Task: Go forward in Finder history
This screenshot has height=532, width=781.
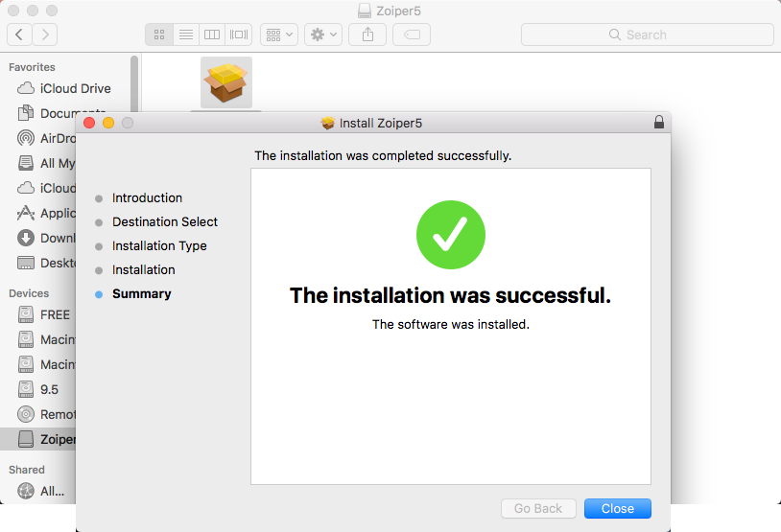Action: pyautogui.click(x=44, y=35)
